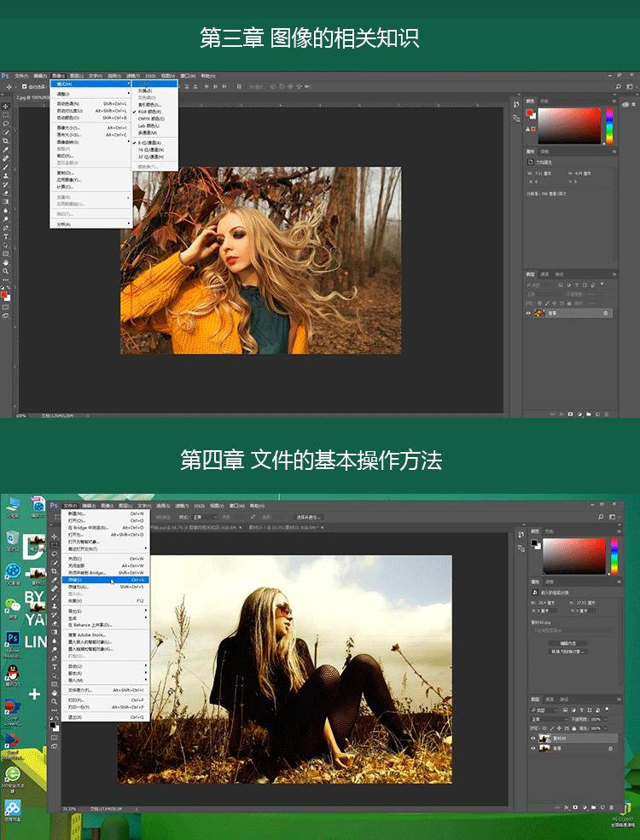Expand the 调整 submenu in the Image menu
The width and height of the screenshot is (640, 840).
(x=91, y=93)
